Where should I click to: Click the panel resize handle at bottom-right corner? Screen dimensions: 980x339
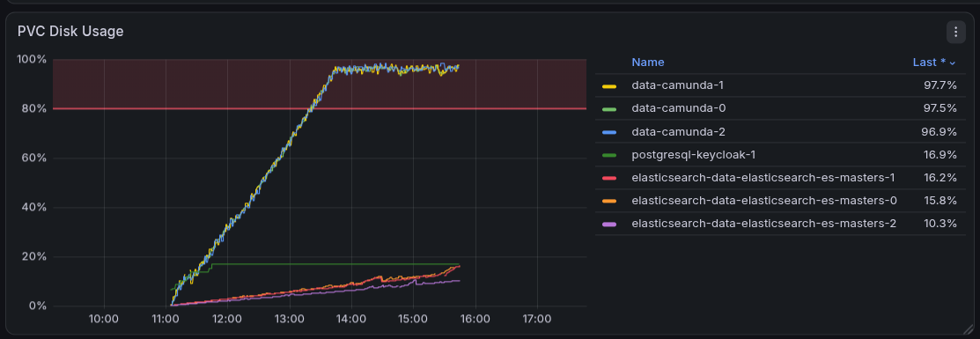[969, 328]
